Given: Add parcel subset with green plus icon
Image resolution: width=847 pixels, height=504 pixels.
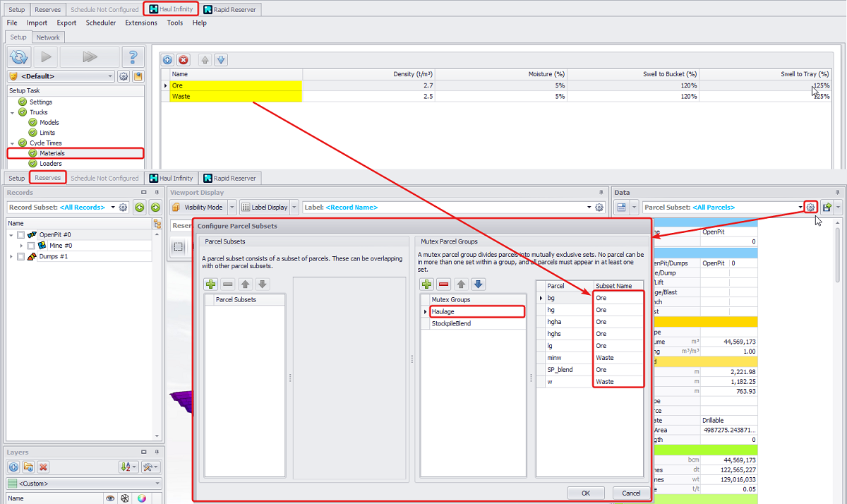Looking at the screenshot, I should [x=211, y=284].
